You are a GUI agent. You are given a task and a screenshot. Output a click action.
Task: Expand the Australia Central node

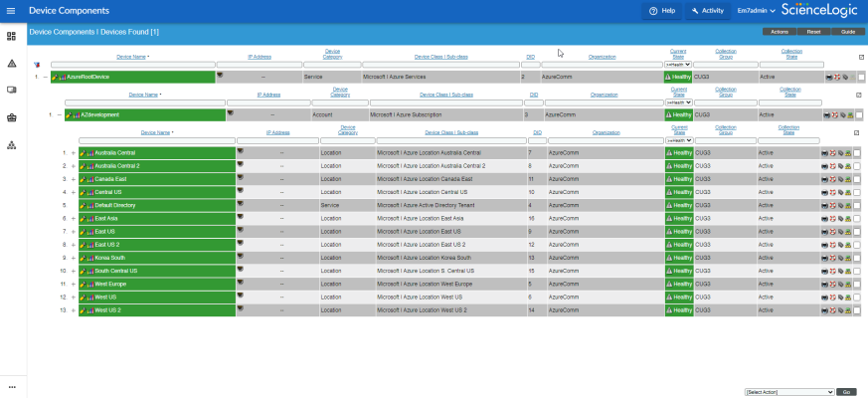point(73,152)
